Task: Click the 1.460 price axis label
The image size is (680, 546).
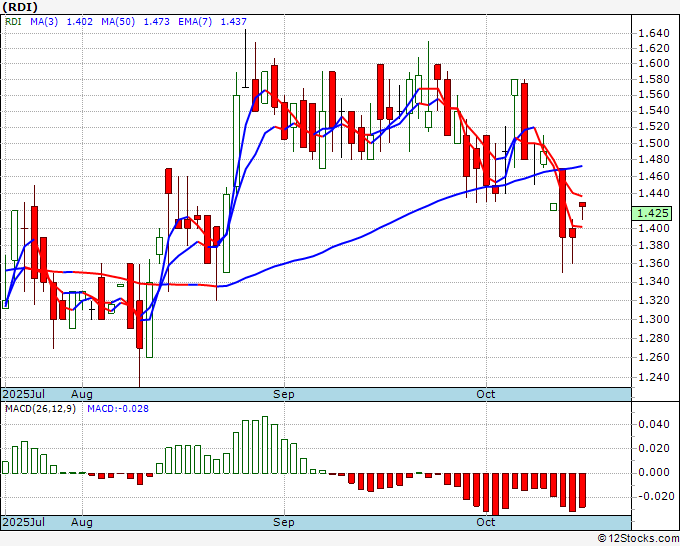Action: pos(654,177)
